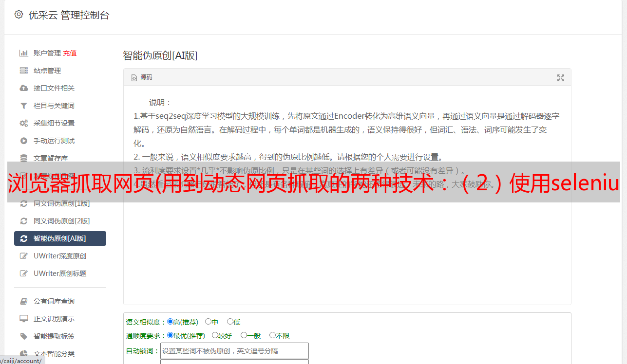Open 账户管理 bar chart icon
The width and height of the screenshot is (627, 364).
point(23,53)
